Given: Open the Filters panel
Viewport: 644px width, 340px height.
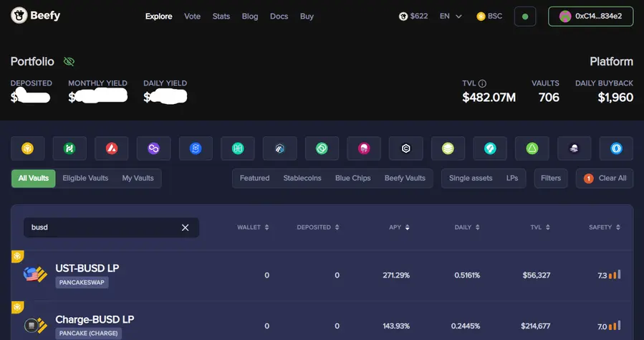Looking at the screenshot, I should (551, 179).
